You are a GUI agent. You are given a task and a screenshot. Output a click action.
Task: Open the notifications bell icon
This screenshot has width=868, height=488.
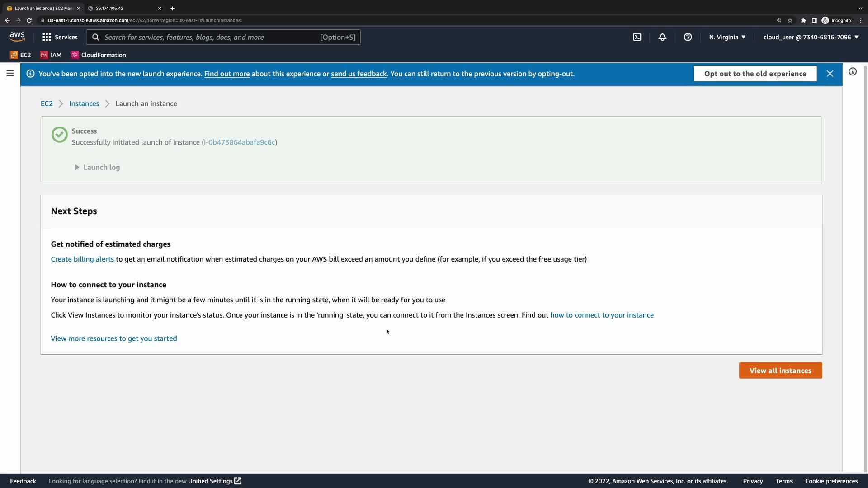[662, 37]
